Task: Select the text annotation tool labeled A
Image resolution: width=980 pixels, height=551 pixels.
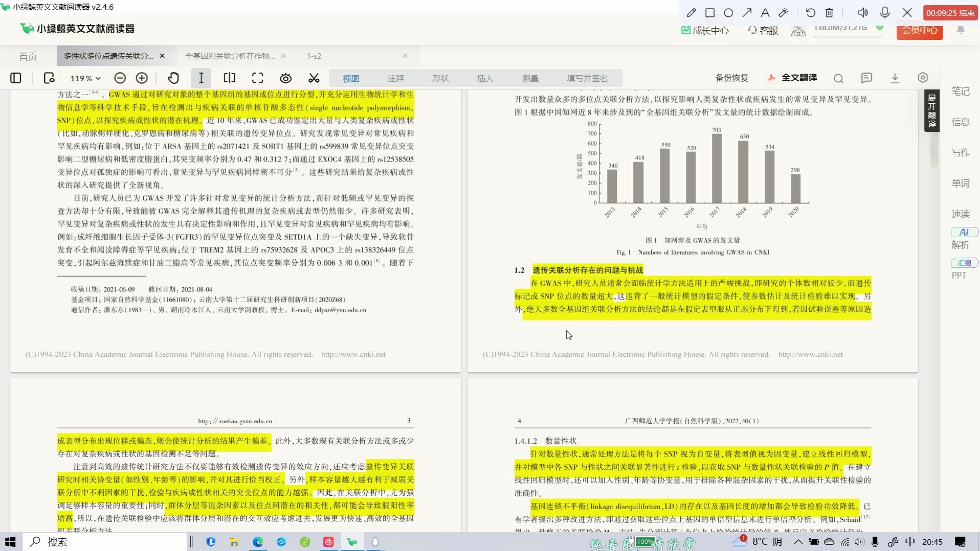Action: pos(765,13)
